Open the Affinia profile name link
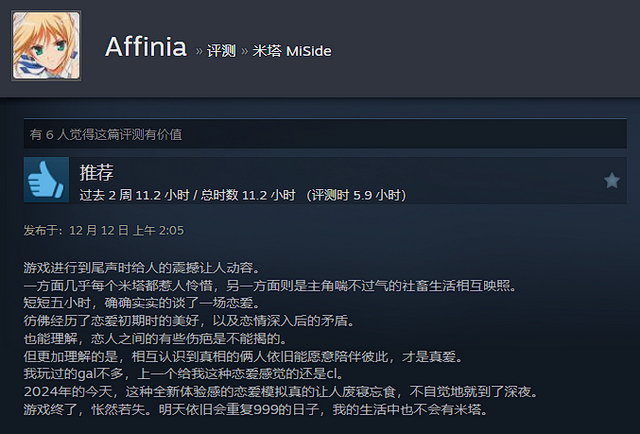640x434 pixels. click(146, 47)
